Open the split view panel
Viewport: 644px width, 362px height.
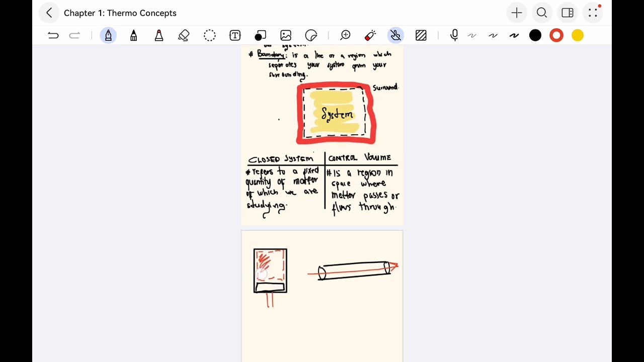(568, 13)
